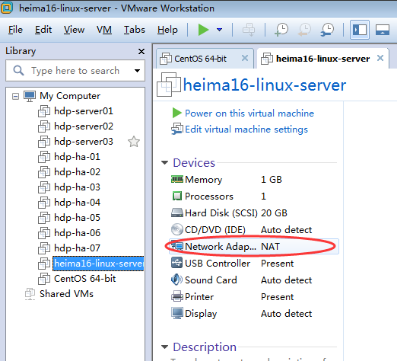The width and height of the screenshot is (398, 362).
Task: Click the search magnifier icon
Action: [x=18, y=70]
